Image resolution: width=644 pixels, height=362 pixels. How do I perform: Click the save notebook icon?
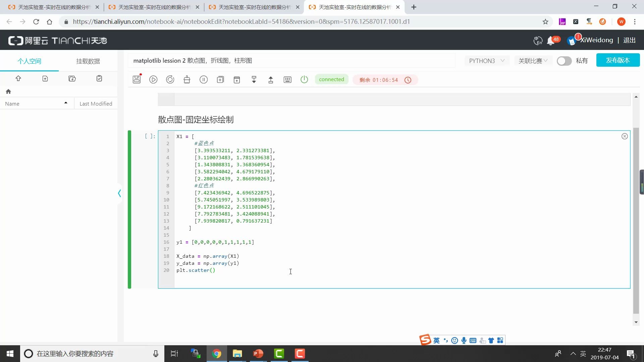click(x=137, y=79)
